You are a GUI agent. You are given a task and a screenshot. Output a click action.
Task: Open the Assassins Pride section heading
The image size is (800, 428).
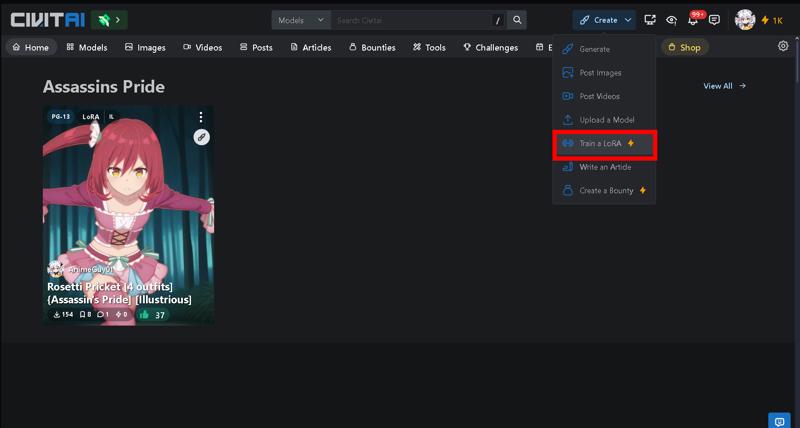[x=104, y=87]
